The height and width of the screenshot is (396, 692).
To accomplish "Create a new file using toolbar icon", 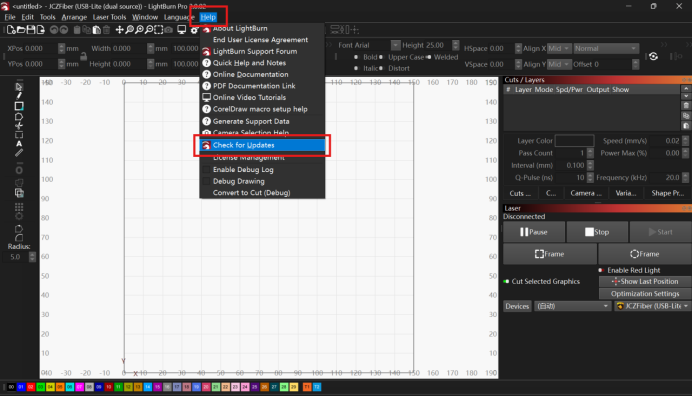I will 11,30.
